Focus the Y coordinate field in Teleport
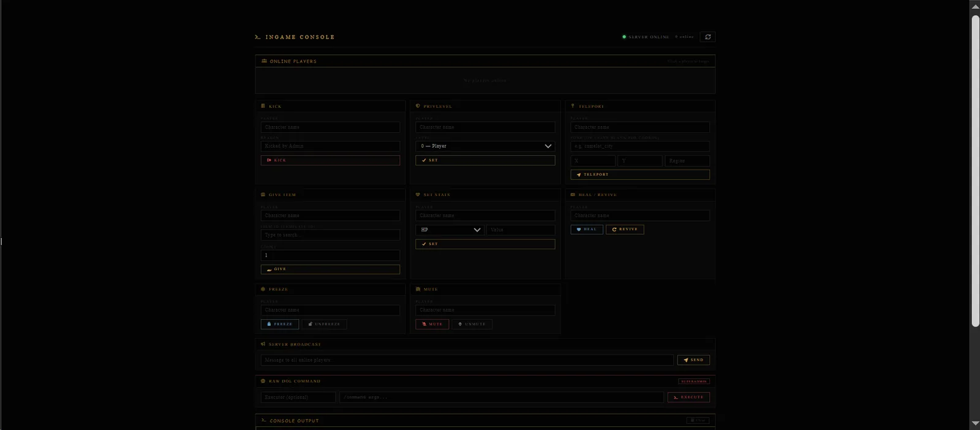Viewport: 980px width, 430px height. 640,160
